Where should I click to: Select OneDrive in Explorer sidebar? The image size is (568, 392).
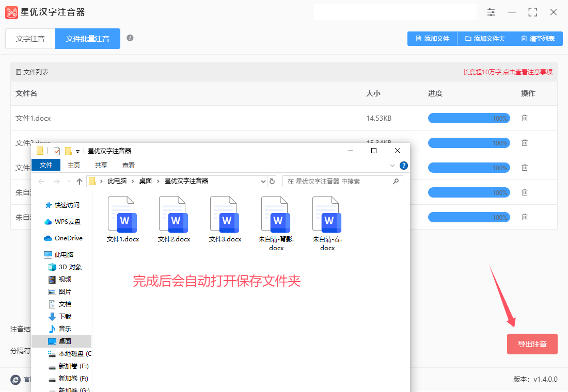click(x=63, y=238)
